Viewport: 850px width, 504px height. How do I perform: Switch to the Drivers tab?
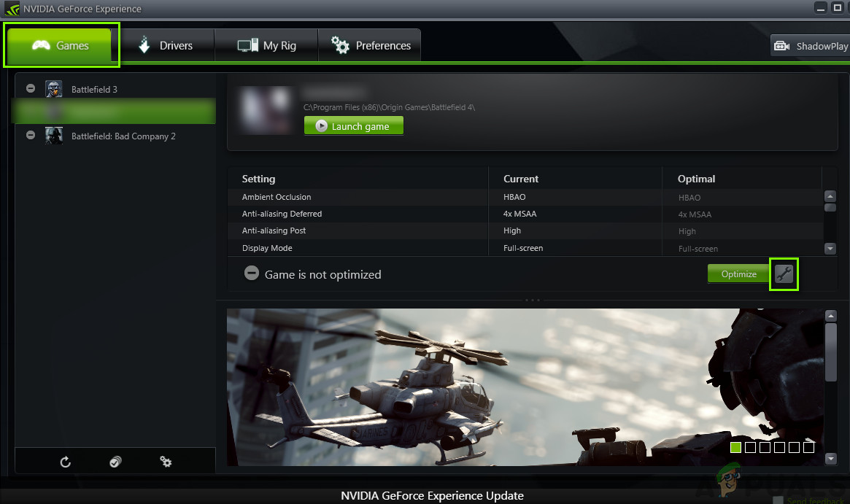pyautogui.click(x=166, y=45)
